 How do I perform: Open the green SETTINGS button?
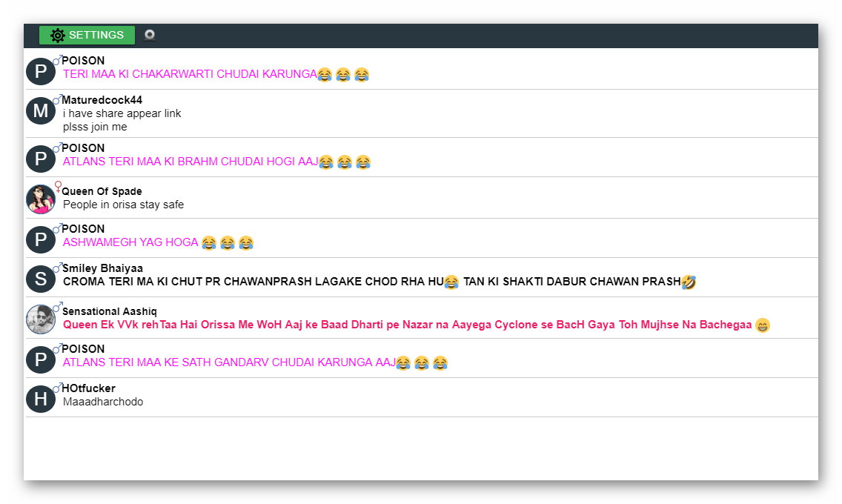pyautogui.click(x=87, y=36)
